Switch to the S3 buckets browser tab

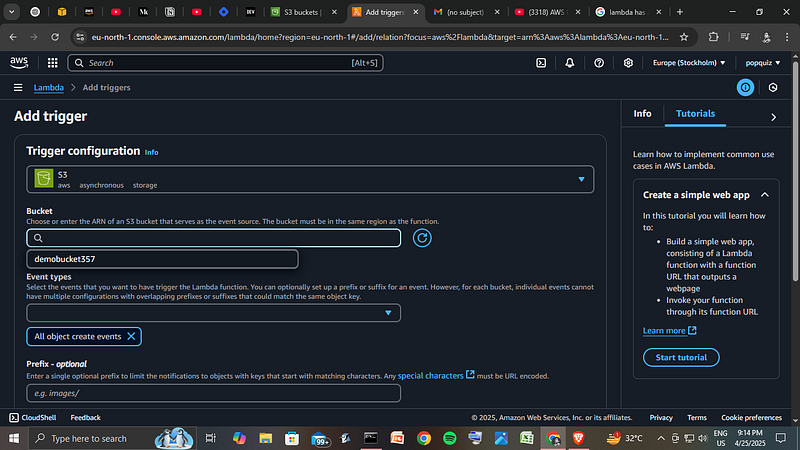click(302, 12)
